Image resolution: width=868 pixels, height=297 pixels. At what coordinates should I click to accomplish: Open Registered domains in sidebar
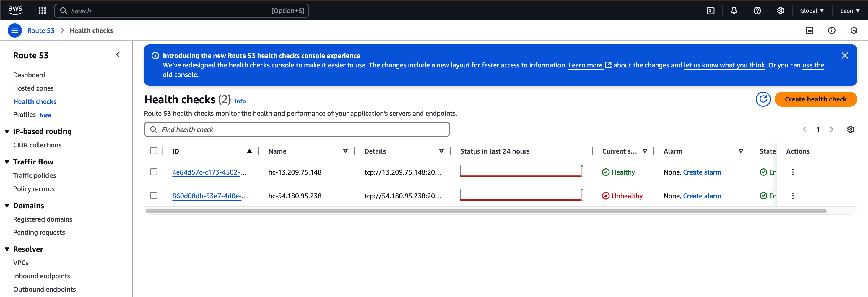tap(43, 219)
